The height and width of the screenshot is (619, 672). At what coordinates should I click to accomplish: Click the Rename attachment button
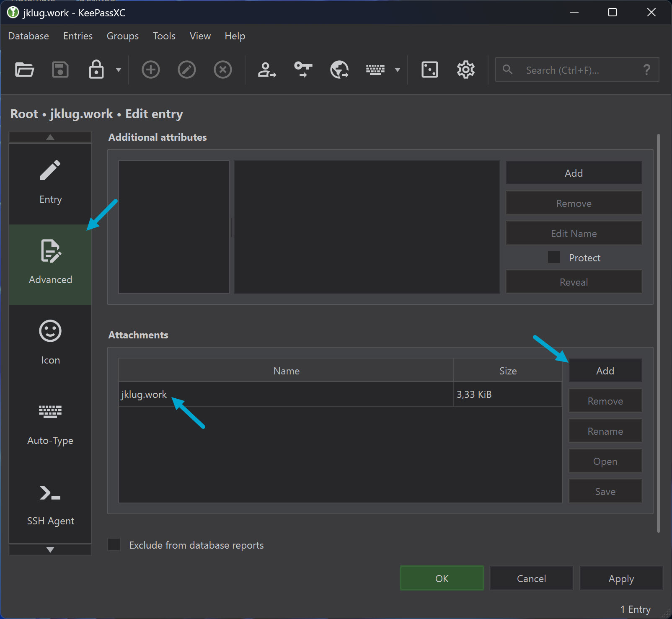(605, 431)
